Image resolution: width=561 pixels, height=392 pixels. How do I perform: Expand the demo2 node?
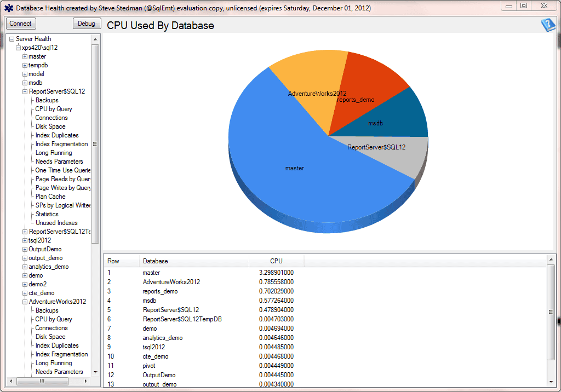[x=24, y=284]
